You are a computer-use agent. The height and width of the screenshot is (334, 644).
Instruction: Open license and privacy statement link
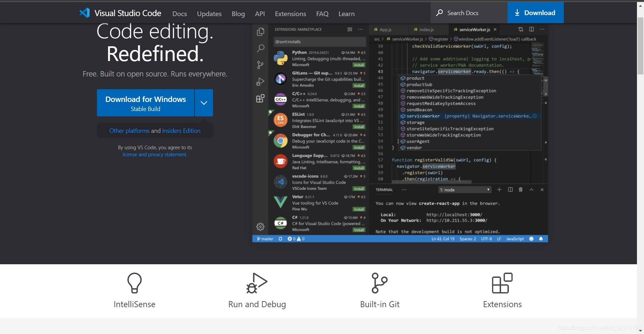pos(155,155)
